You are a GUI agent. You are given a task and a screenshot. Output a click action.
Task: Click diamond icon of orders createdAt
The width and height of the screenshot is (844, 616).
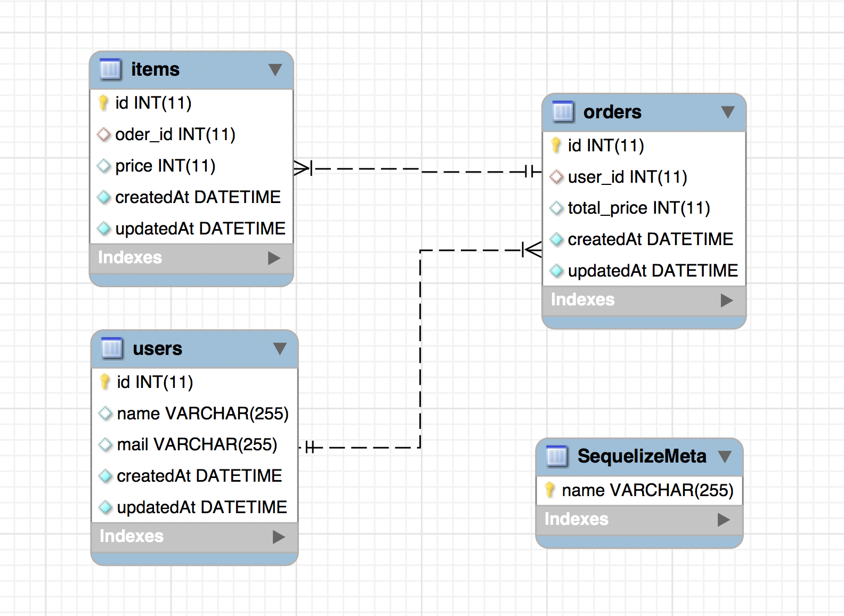556,239
